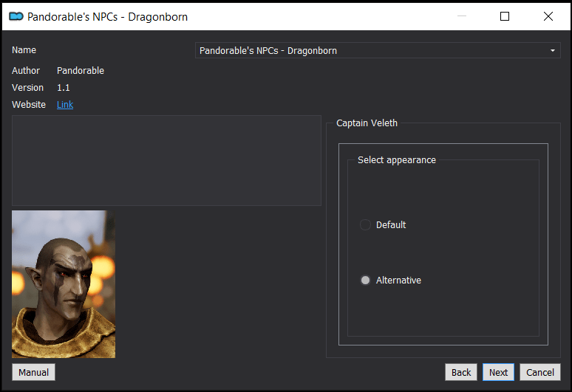The width and height of the screenshot is (572, 392).
Task: Go Back to previous step
Action: click(x=461, y=372)
